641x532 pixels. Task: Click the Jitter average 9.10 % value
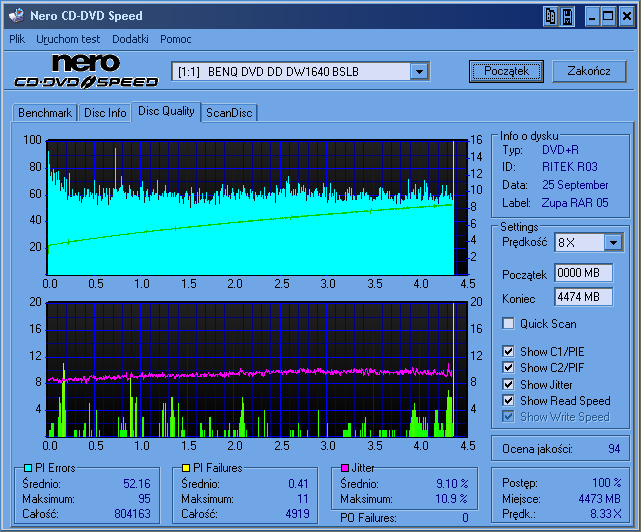pos(452,484)
